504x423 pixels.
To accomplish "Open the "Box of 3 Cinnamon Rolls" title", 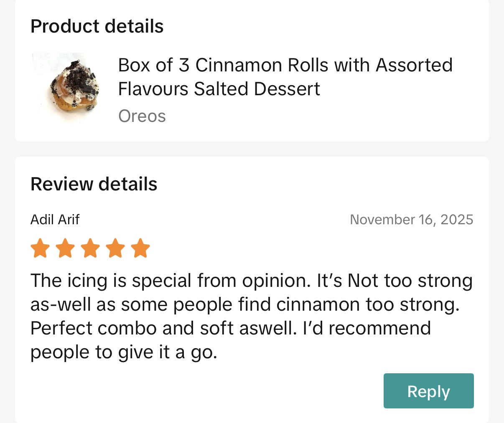I will 285,65.
